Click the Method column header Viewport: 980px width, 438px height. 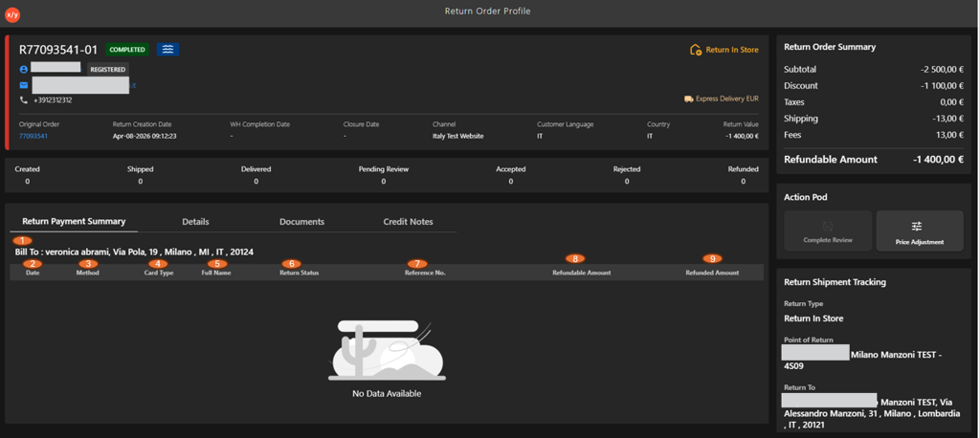(x=87, y=274)
